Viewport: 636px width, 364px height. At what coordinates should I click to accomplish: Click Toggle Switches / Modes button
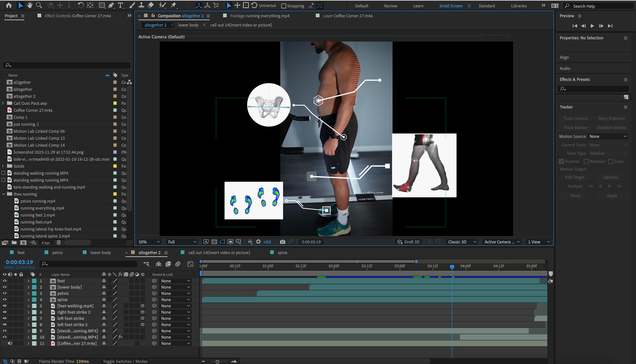pos(125,361)
